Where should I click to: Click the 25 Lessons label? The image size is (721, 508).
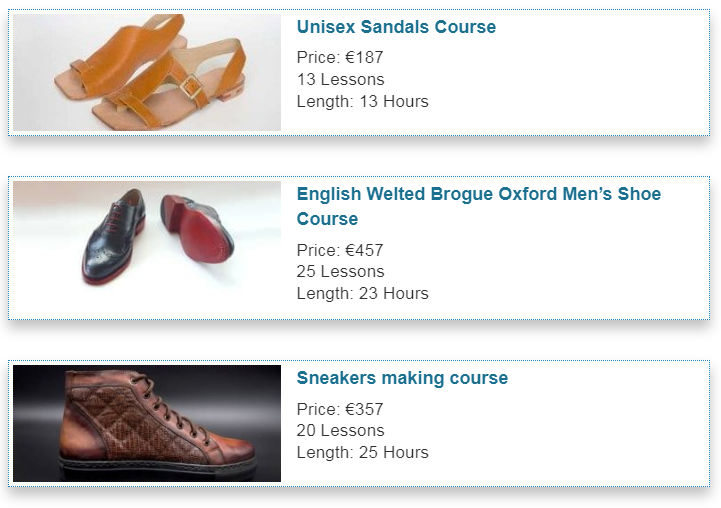[x=340, y=271]
